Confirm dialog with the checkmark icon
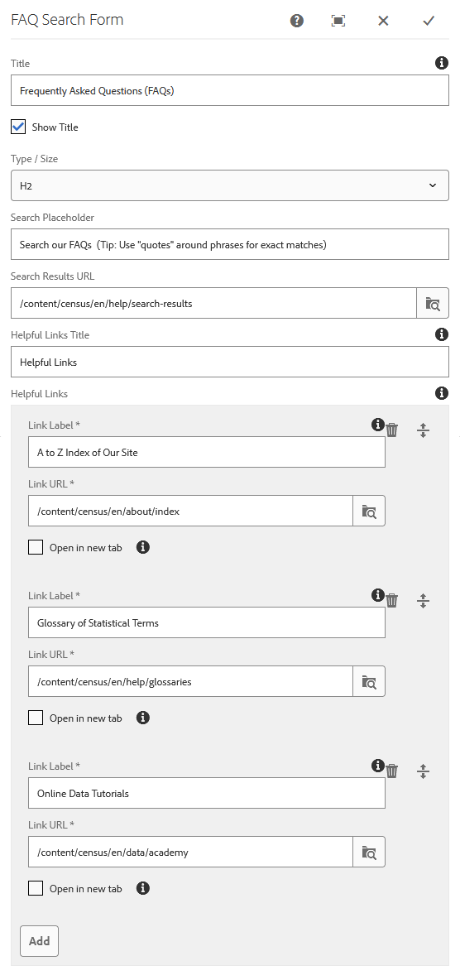 (x=428, y=21)
